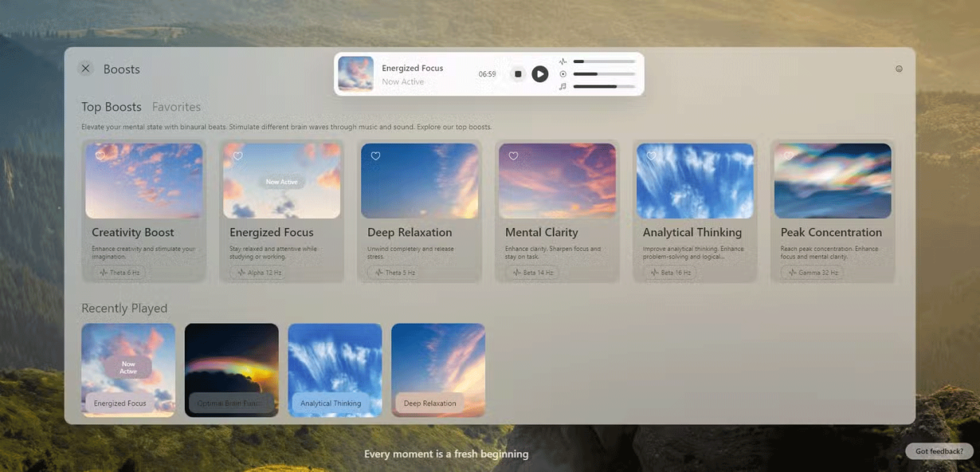Click the play button in player bar

coord(540,74)
